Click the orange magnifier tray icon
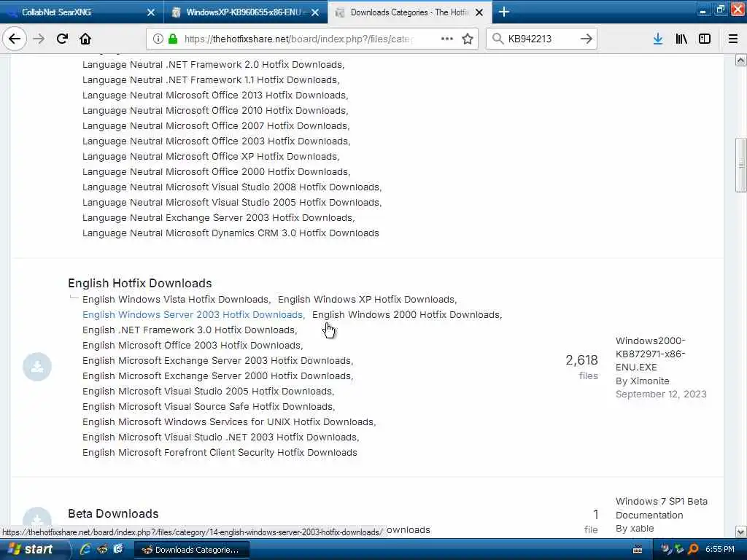 (x=693, y=549)
